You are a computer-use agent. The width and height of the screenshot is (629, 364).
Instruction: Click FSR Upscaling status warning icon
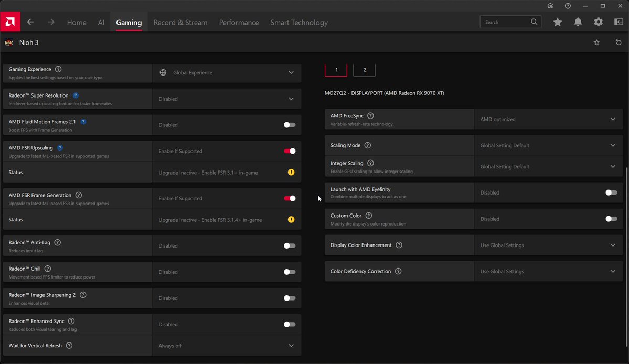click(291, 173)
